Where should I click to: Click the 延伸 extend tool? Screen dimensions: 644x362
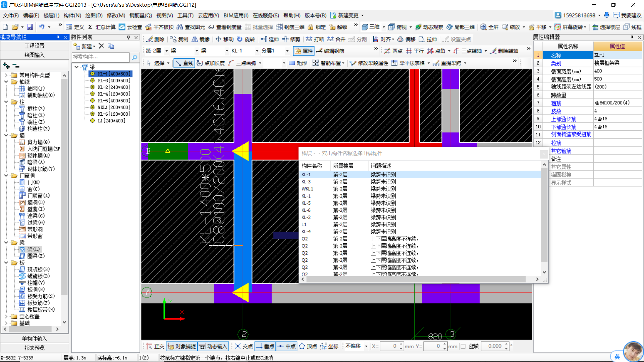click(270, 39)
